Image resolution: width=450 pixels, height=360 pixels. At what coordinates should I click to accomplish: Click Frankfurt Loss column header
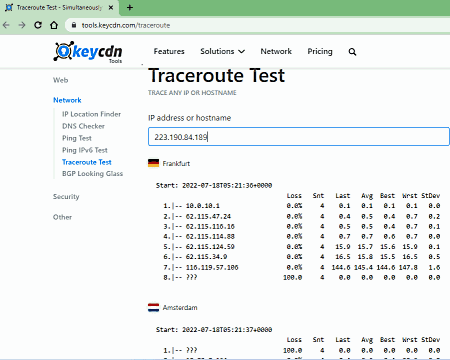[x=294, y=196]
